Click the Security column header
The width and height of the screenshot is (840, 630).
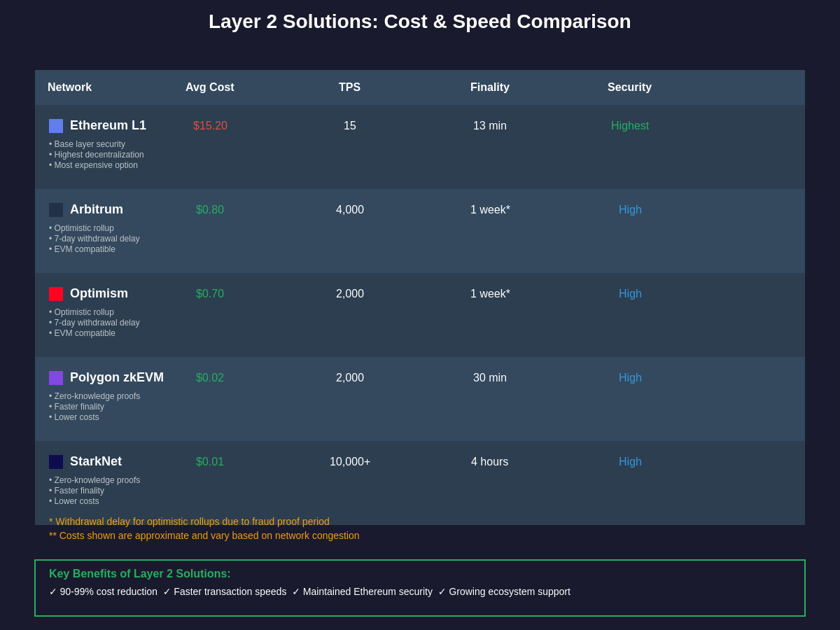coord(629,87)
